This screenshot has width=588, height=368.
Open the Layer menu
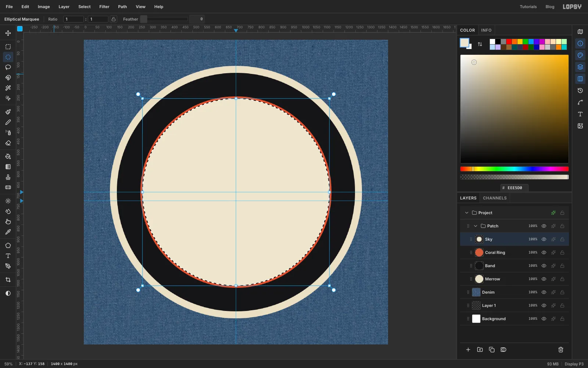tap(64, 7)
